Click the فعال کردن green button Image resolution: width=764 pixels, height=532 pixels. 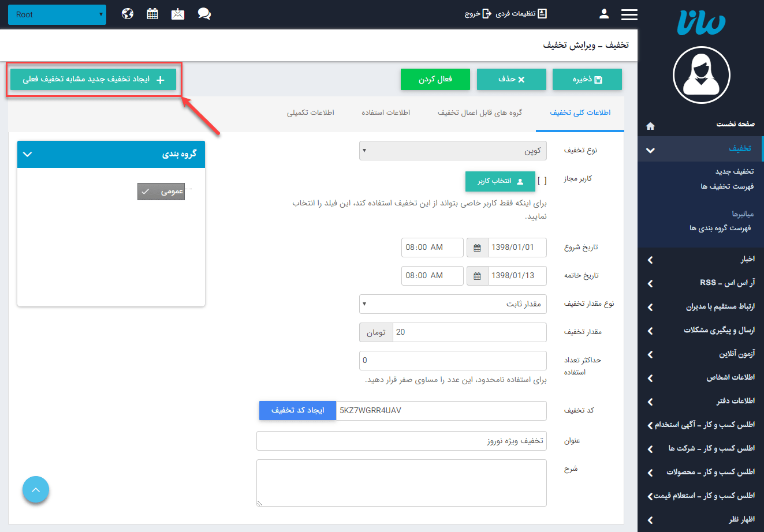[x=435, y=79]
